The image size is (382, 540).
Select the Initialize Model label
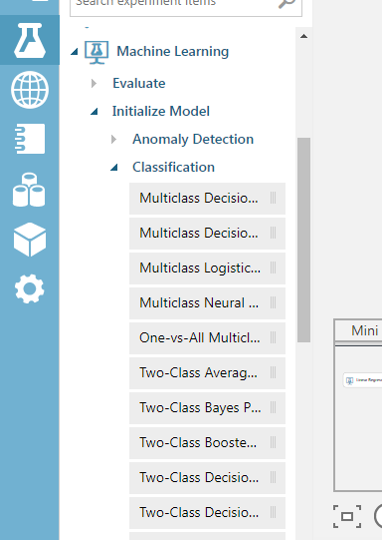tap(161, 111)
